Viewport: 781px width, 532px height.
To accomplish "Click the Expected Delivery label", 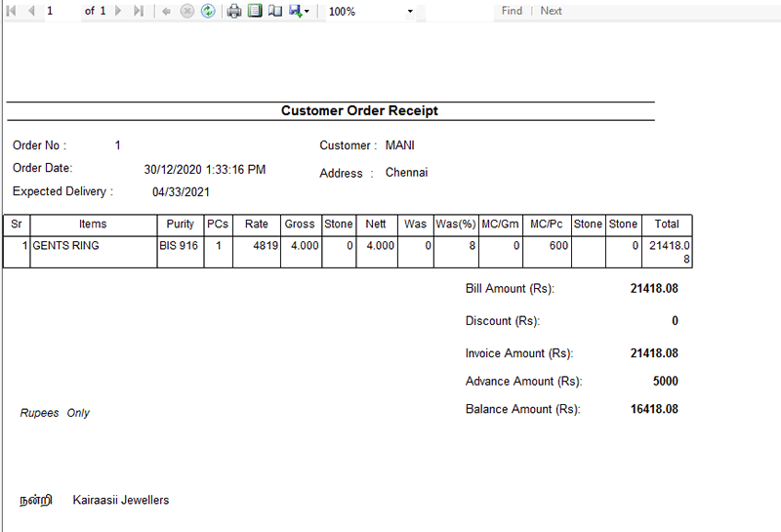I will 62,191.
